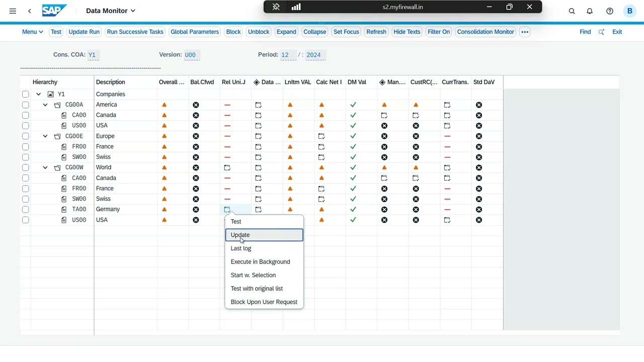Open the hamburger navigation menu
Viewport: 644px width, 362px height.
[x=13, y=11]
